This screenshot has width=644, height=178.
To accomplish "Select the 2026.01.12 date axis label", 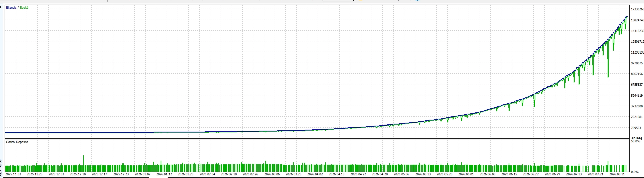I will 164,174.
